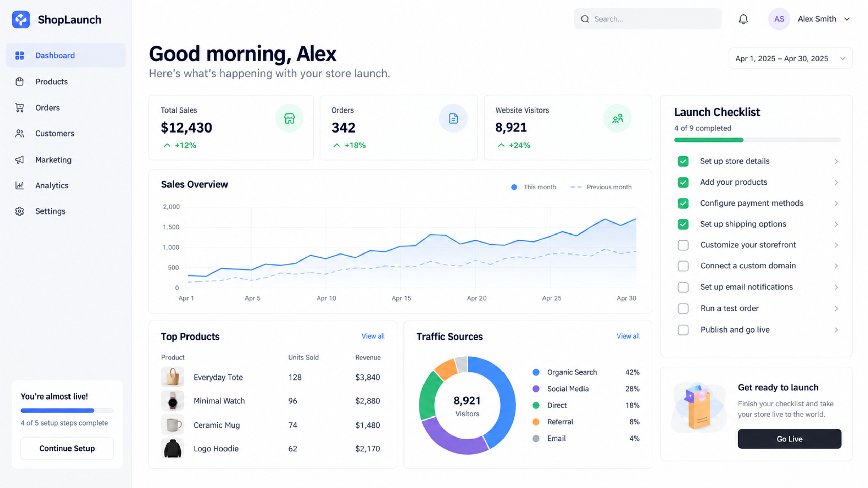Uncheck the Set up store details checkbox
This screenshot has height=488, width=868.
[683, 161]
